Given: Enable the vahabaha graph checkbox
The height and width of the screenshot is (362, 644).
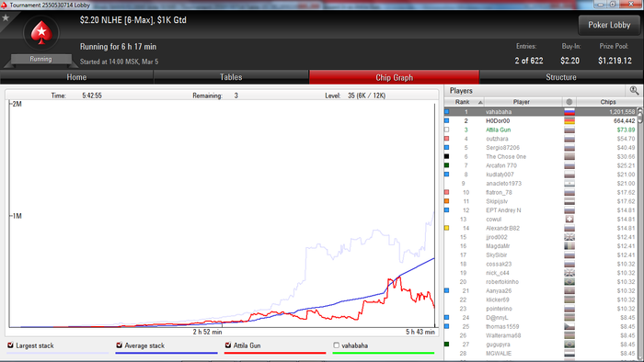Looking at the screenshot, I should click(337, 345).
